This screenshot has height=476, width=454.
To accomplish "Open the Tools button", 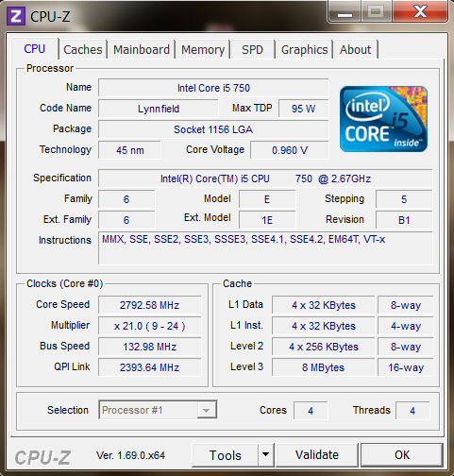I will point(226,455).
